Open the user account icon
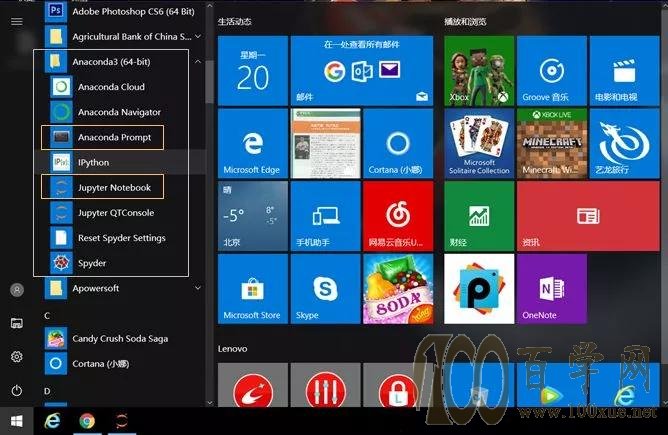Viewport: 668px width, 435px height. point(17,290)
